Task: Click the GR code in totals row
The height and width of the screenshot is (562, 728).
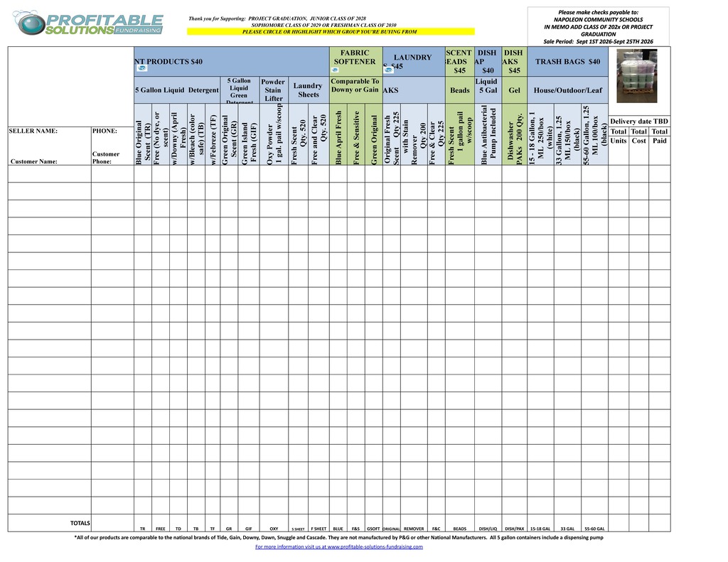Action: coord(229,529)
